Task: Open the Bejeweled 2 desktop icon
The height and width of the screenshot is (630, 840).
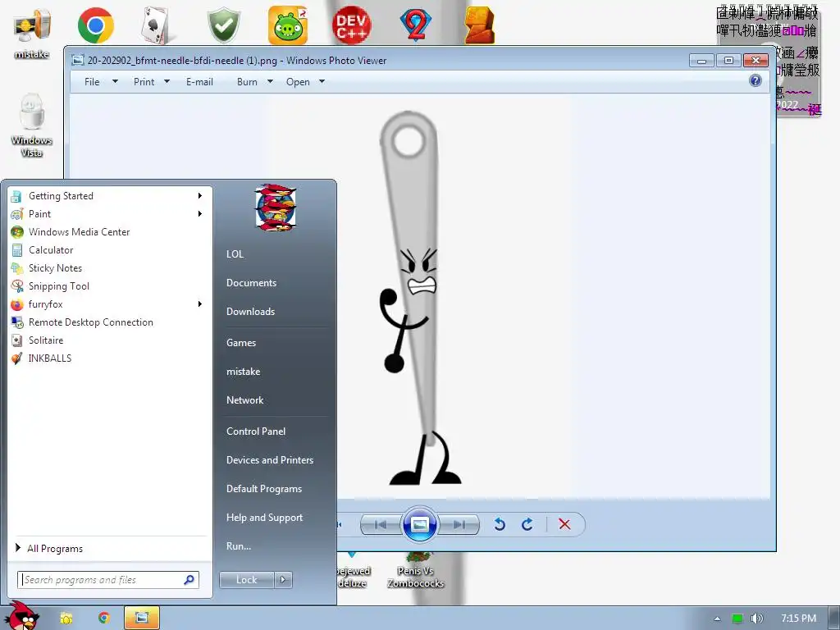Action: click(x=416, y=25)
